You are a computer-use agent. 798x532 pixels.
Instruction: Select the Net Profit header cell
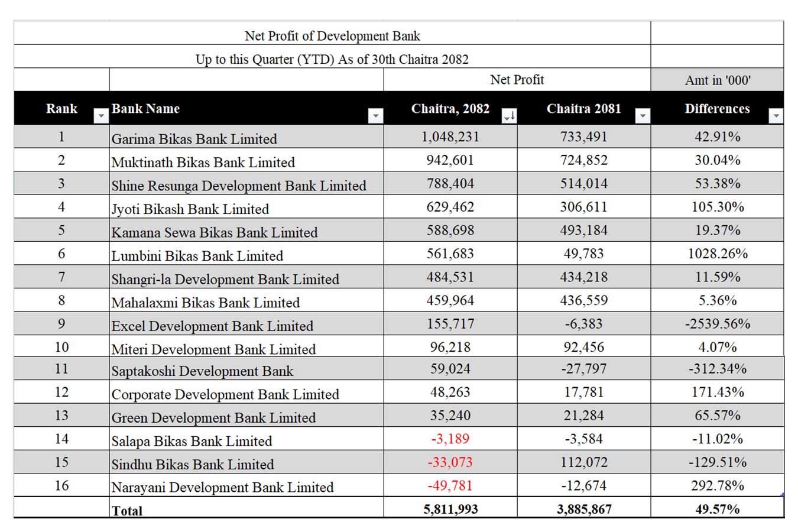517,80
